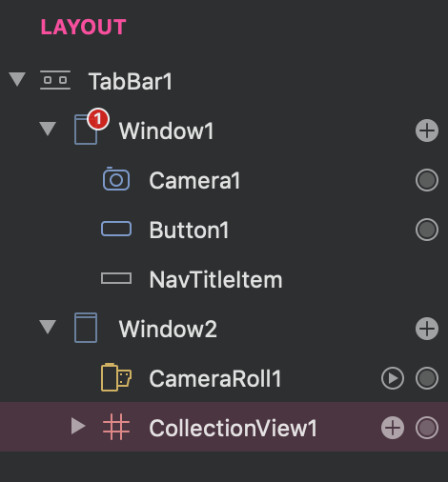Select the CameraRoll1 film roll icon
This screenshot has width=448, height=482.
click(x=116, y=377)
